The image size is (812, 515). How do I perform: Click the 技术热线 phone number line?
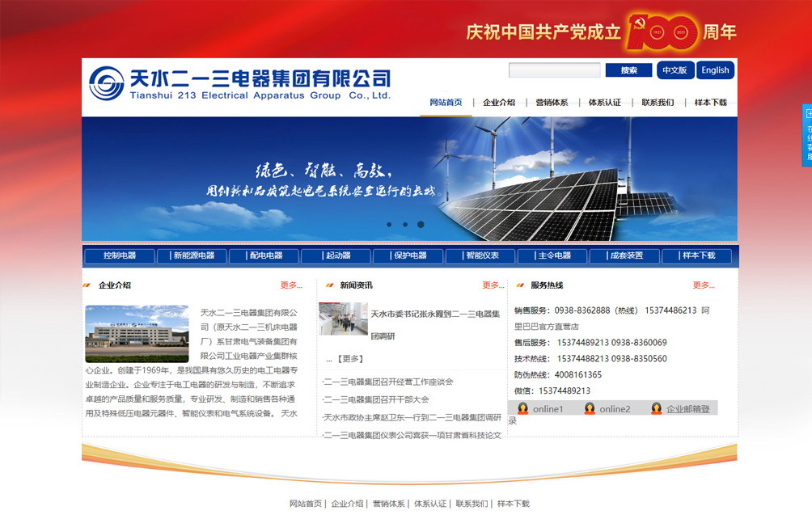pyautogui.click(x=590, y=359)
